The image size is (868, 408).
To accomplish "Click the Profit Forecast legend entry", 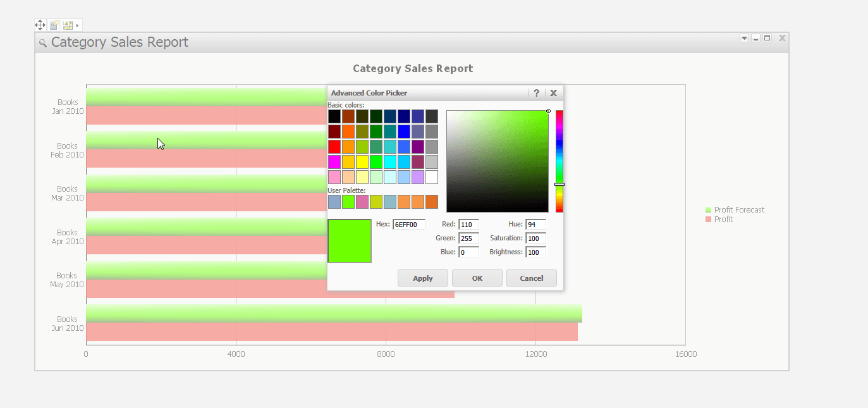I will [x=735, y=210].
